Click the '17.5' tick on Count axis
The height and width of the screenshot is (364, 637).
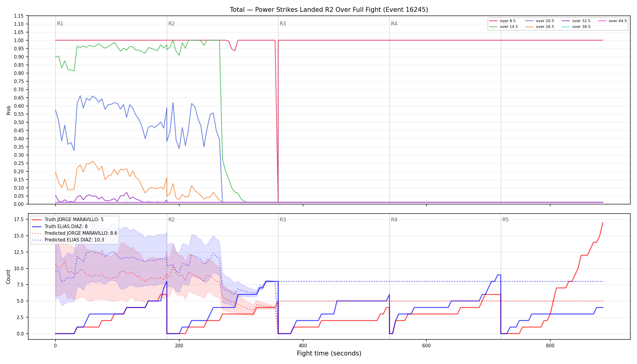click(20, 219)
